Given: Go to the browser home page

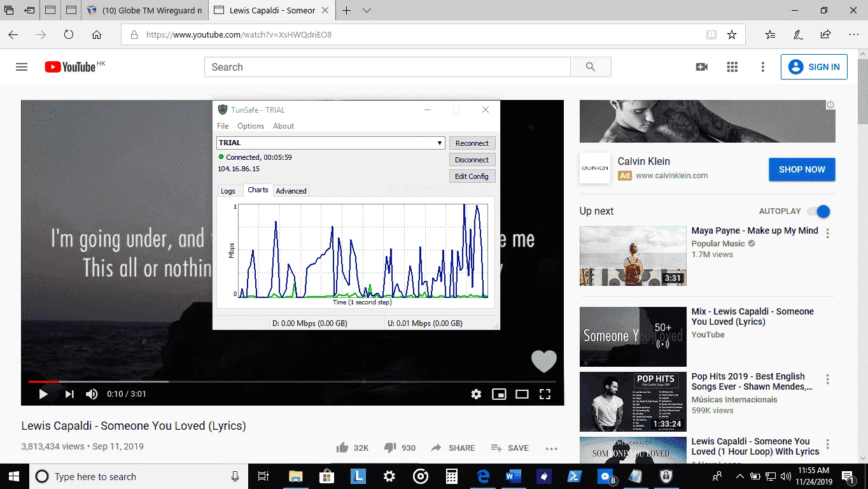Looking at the screenshot, I should 97,34.
